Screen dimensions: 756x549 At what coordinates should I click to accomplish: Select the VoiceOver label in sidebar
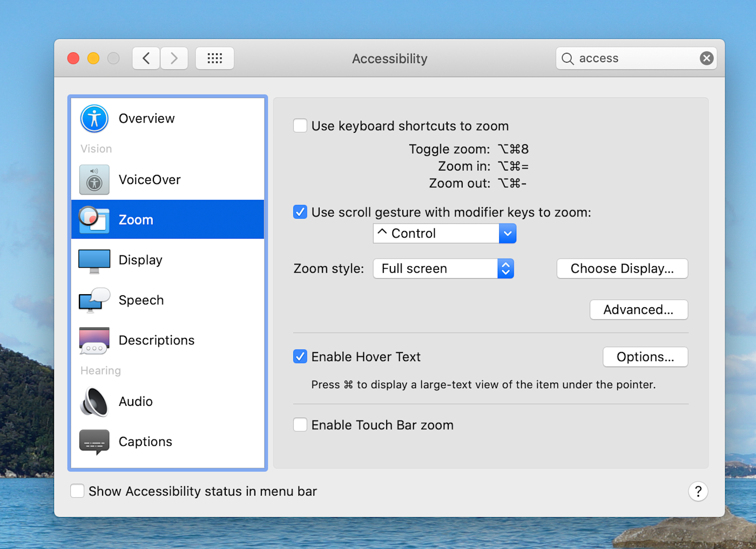(x=150, y=180)
